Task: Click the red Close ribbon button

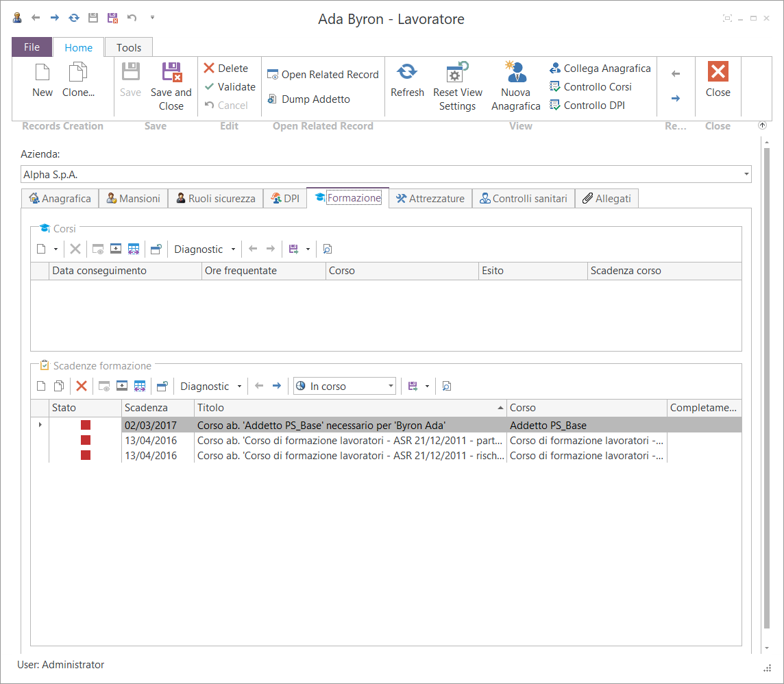Action: 718,80
